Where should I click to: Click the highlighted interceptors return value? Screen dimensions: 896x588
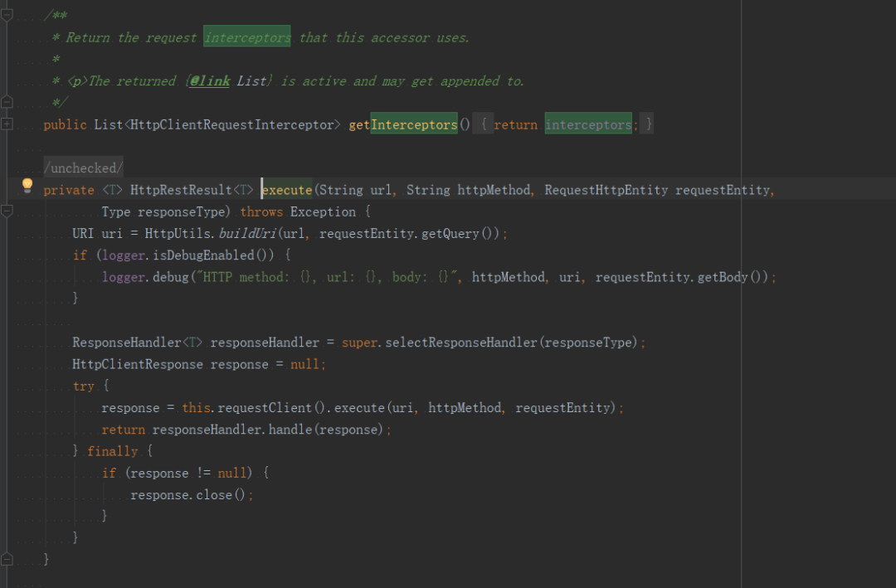click(x=588, y=124)
